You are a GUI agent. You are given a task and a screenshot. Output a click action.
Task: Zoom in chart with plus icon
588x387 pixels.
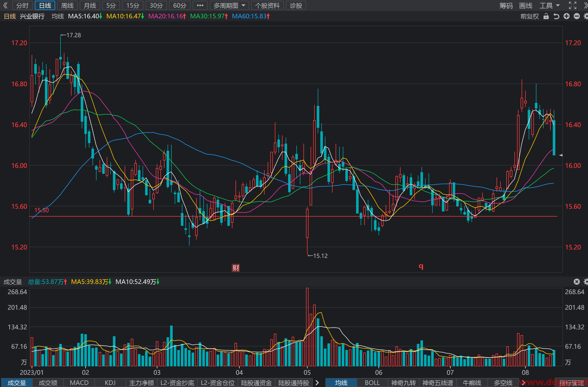click(x=566, y=16)
